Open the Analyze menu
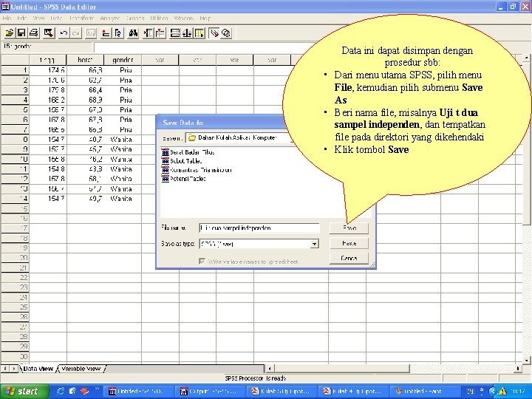 pos(110,18)
